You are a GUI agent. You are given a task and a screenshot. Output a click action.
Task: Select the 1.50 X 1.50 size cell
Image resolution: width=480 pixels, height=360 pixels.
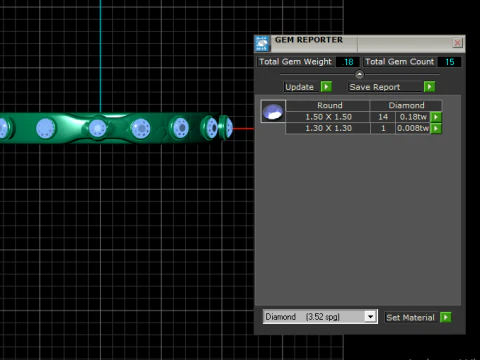(x=328, y=117)
